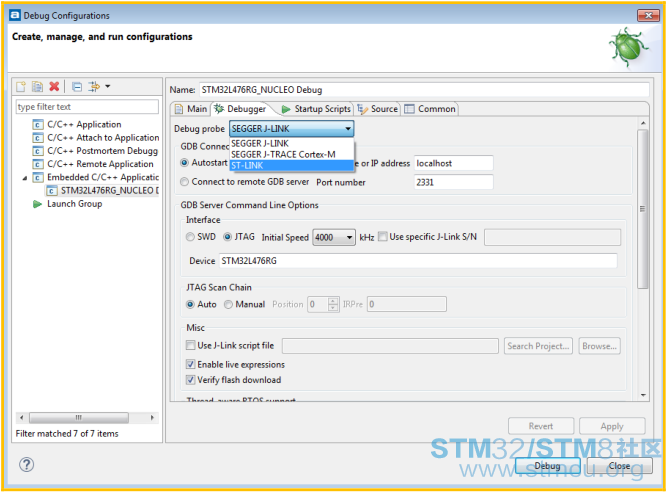Click the C/C++ Postmortem Debugger icon
Screen dimensions: 668x494
click(x=38, y=151)
